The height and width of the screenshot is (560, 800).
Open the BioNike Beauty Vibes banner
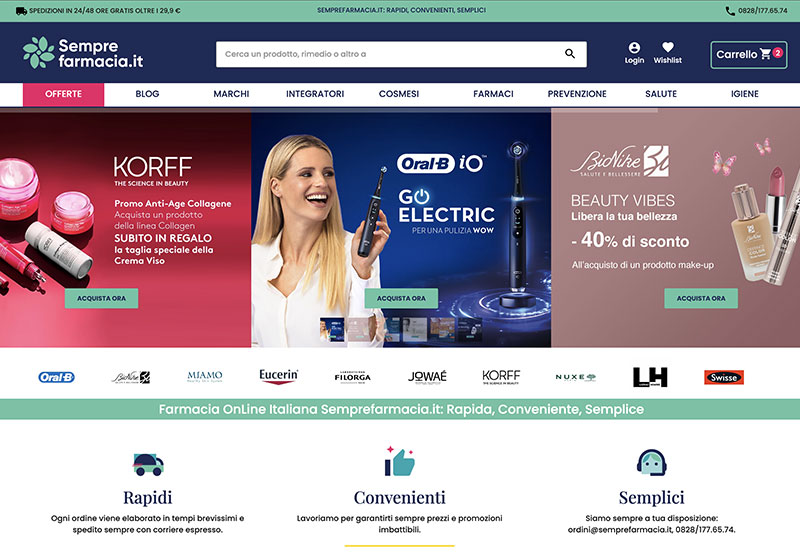pos(676,228)
